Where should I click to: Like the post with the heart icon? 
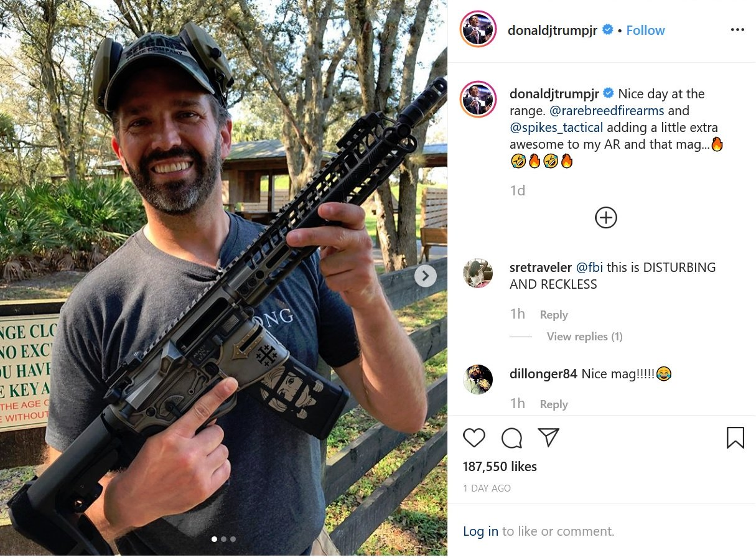coord(474,438)
